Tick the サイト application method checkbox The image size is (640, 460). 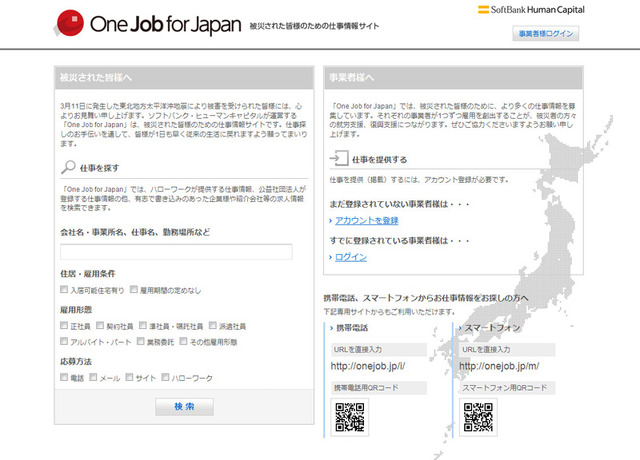tap(129, 377)
